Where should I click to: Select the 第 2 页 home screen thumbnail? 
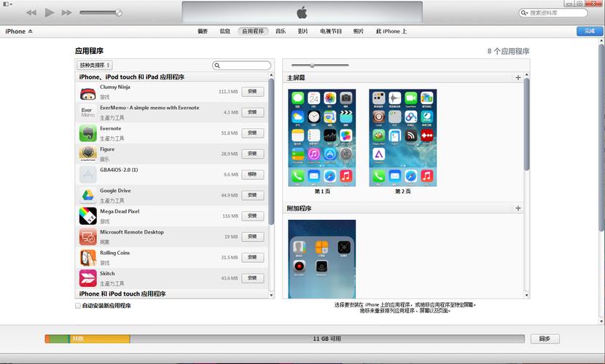pyautogui.click(x=402, y=138)
